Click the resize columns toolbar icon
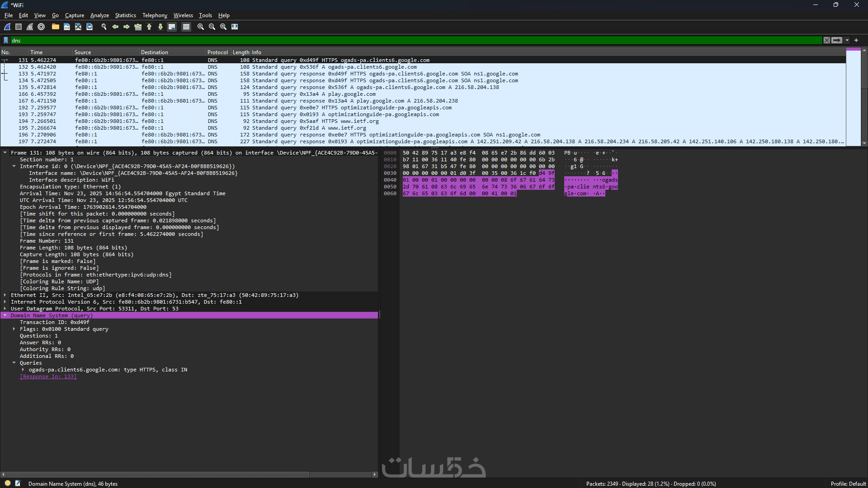Viewport: 868px width, 488px height. [x=235, y=27]
